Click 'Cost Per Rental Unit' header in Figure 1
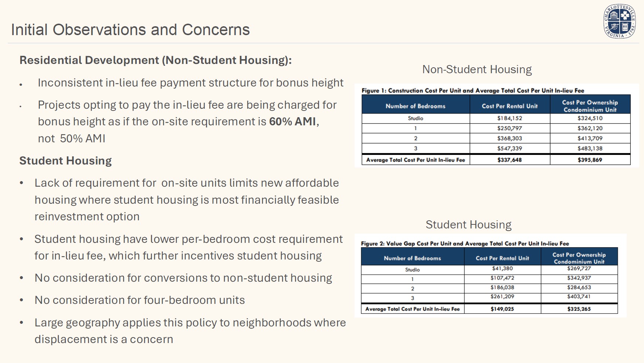 click(509, 106)
